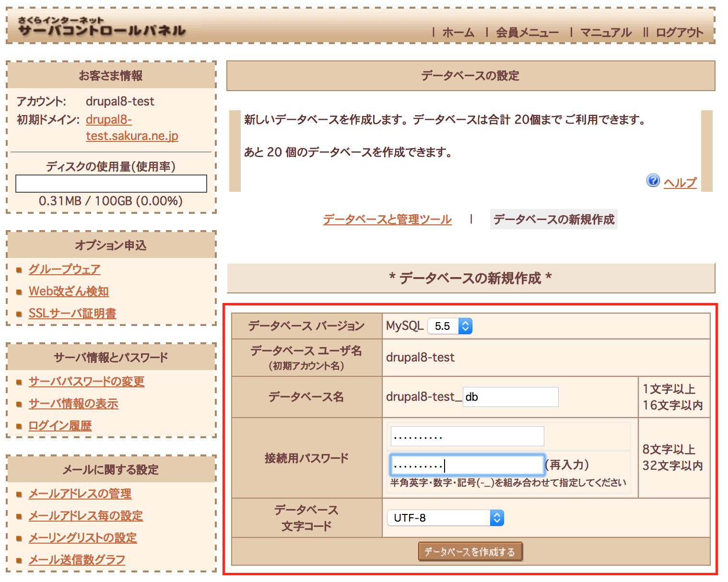Go to ホーム in top navigation
This screenshot has height=582, width=728.
(458, 33)
